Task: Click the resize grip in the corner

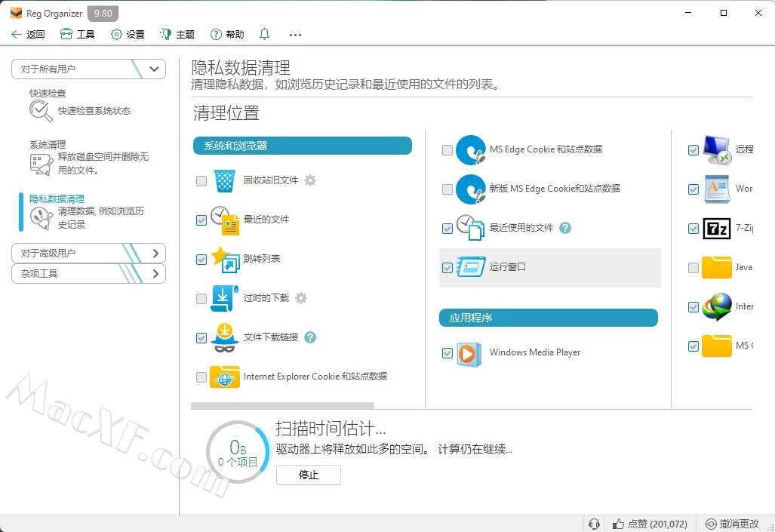Action: (x=770, y=527)
